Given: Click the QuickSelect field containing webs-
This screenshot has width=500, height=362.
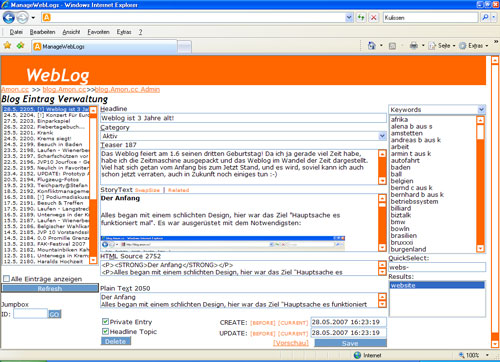Looking at the screenshot, I should [x=437, y=267].
